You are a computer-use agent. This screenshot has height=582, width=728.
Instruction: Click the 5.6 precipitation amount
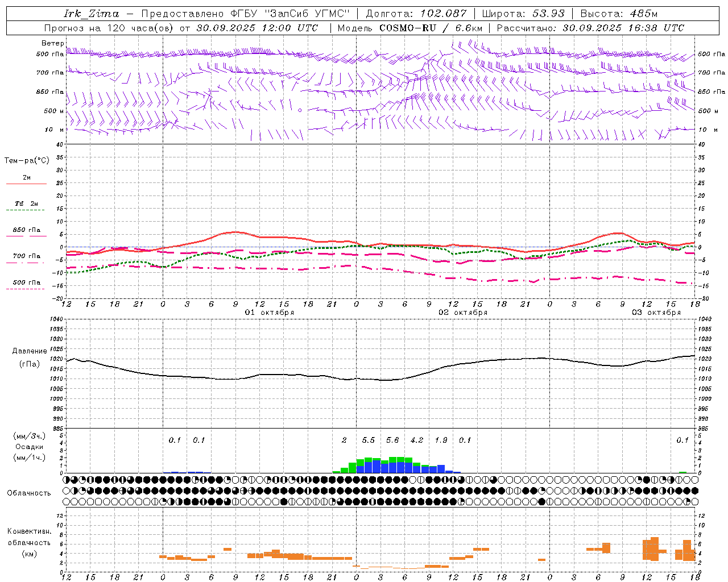[x=392, y=440]
